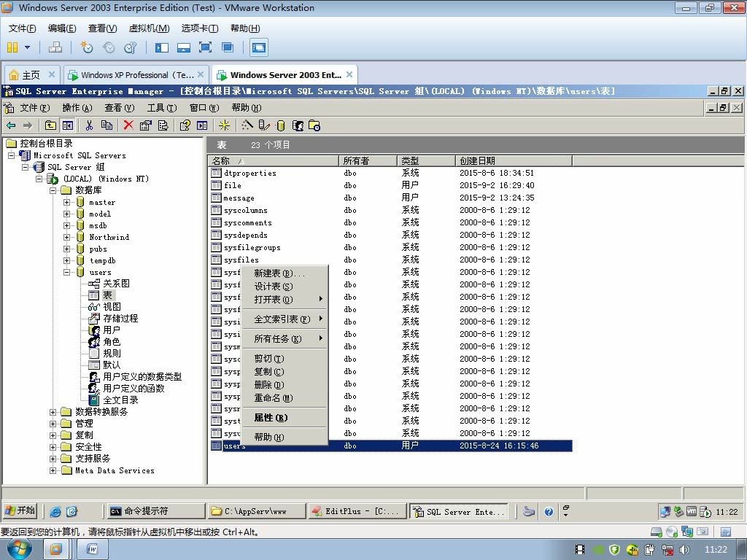Image resolution: width=747 pixels, height=560 pixels.
Task: Expand the msdb database node
Action: pos(66,226)
